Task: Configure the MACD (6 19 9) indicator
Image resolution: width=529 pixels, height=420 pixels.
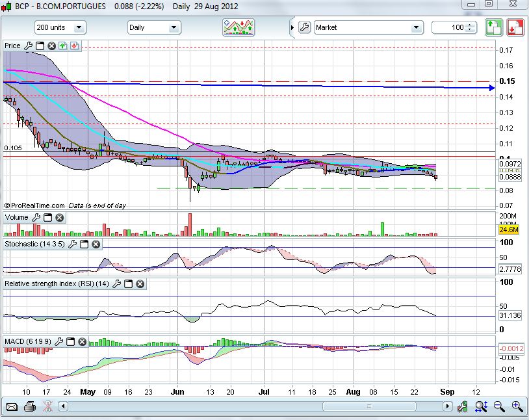Action: [x=59, y=342]
